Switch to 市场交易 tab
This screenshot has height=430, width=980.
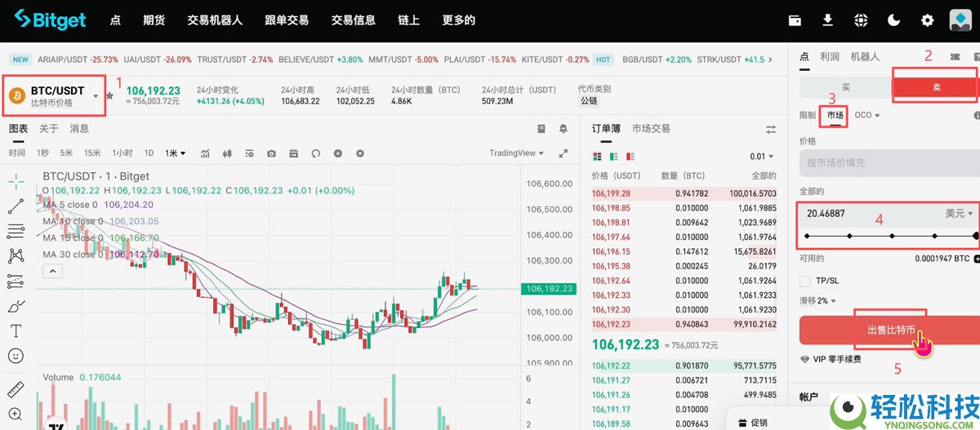(651, 129)
